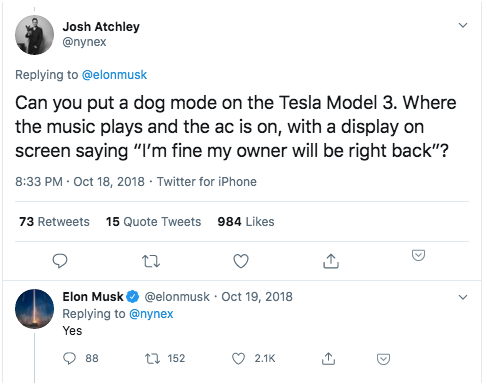View the 73 Retweets list
Image resolution: width=487 pixels, height=386 pixels.
click(54, 222)
